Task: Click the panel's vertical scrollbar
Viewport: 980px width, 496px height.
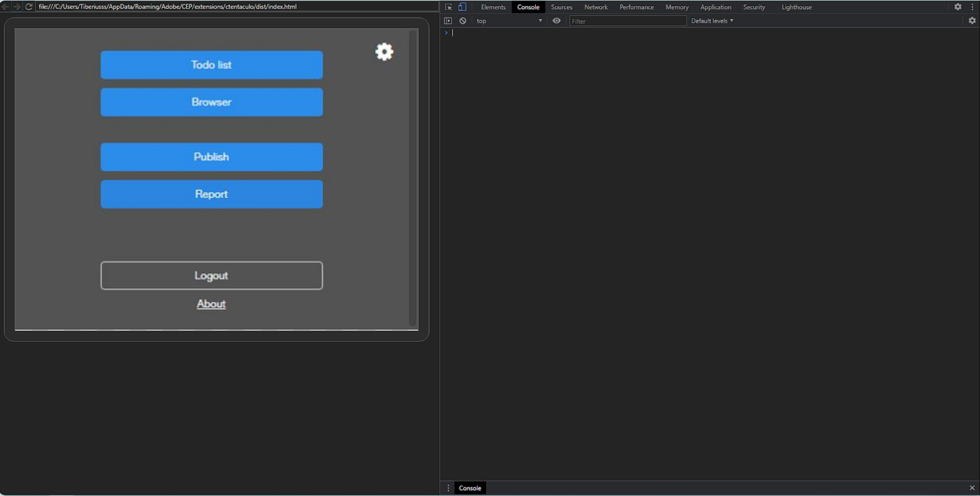Action: coord(413,178)
